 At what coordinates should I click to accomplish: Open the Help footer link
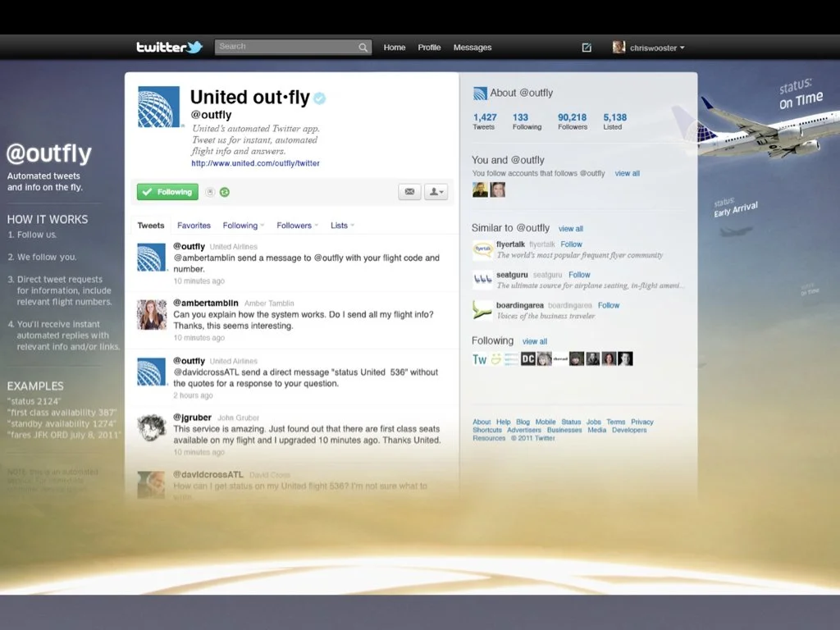[x=504, y=422]
